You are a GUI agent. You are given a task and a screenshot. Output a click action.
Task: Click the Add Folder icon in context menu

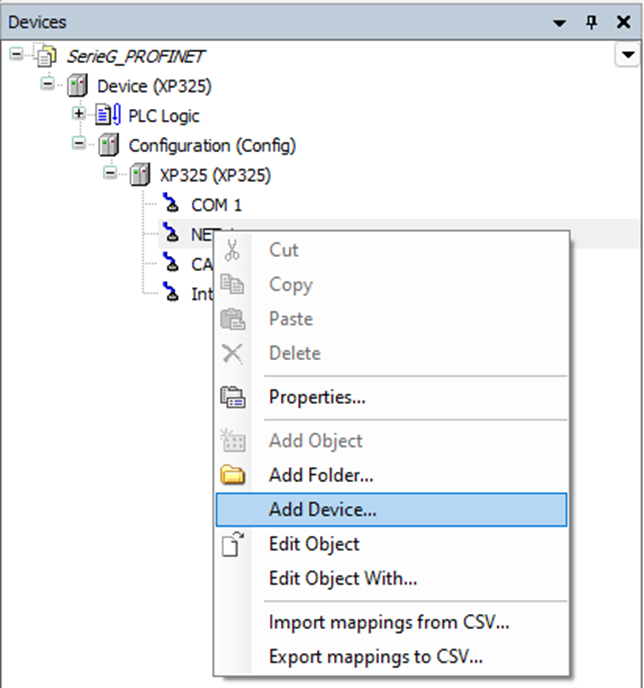(232, 475)
